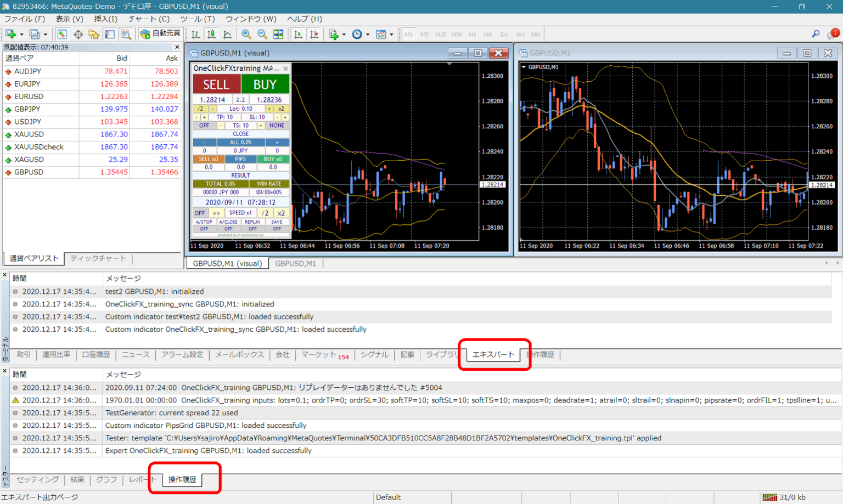Image resolution: width=843 pixels, height=504 pixels.
Task: Select the GBPJPY row in the quote list
Action: point(27,109)
